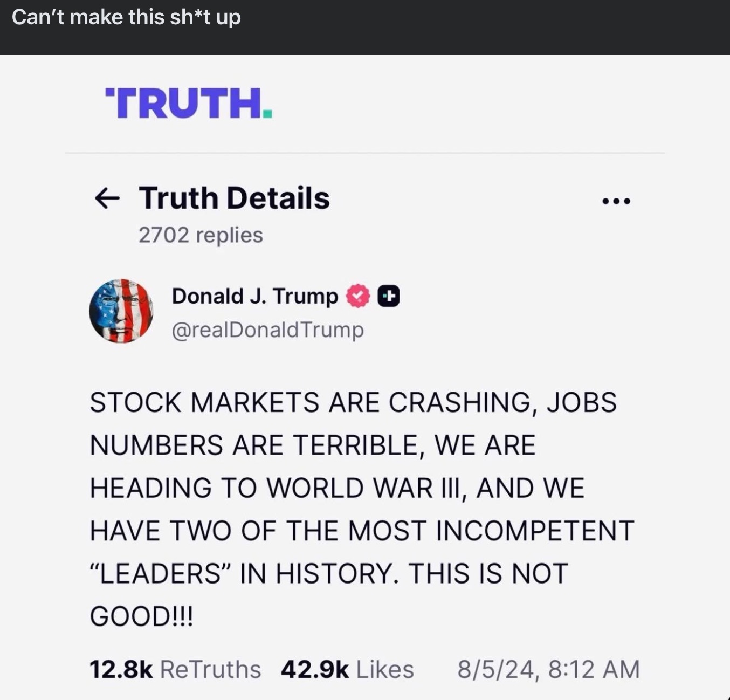The width and height of the screenshot is (730, 700).
Task: Open the 12.8k ReTruths list
Action: coord(175,669)
